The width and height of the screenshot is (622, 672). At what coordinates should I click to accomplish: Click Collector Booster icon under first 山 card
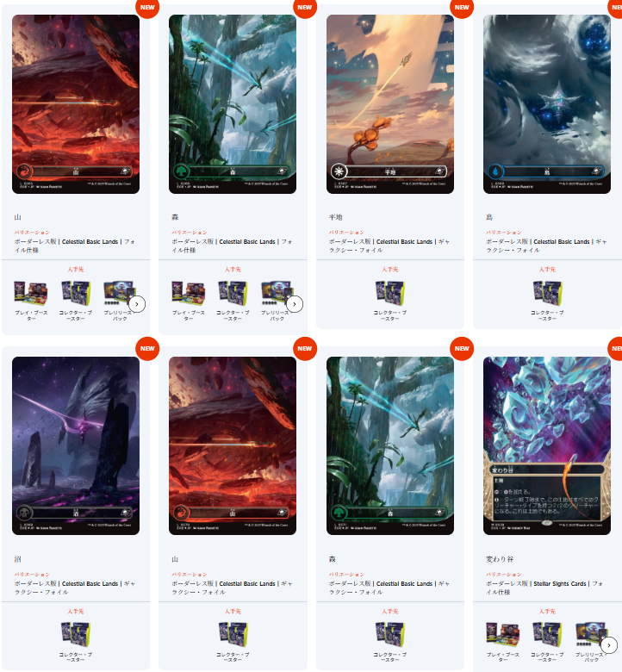pos(76,293)
